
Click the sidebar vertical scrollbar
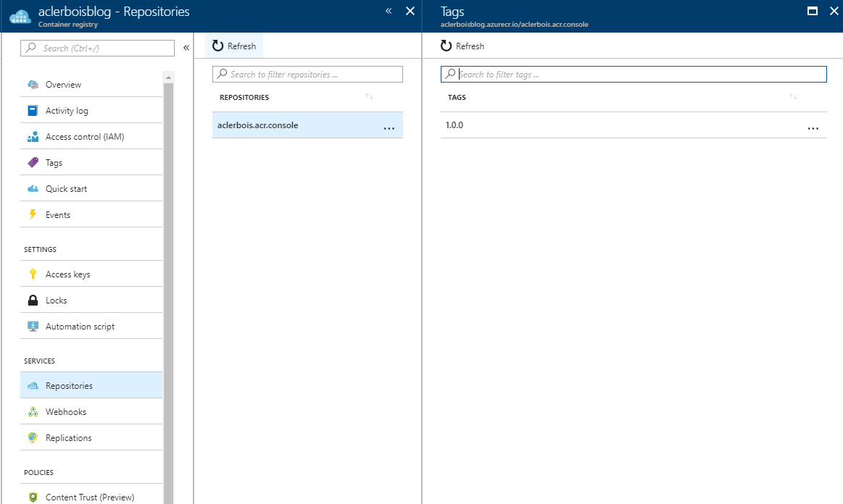(x=168, y=290)
